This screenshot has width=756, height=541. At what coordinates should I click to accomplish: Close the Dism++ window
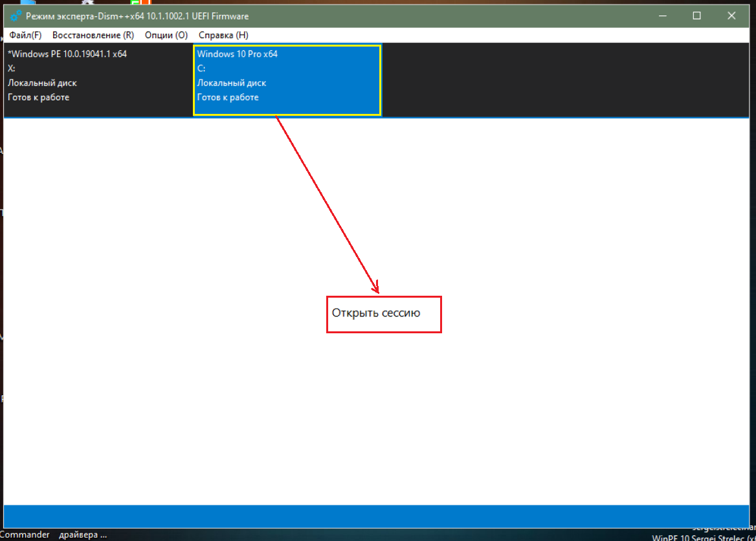[x=731, y=16]
